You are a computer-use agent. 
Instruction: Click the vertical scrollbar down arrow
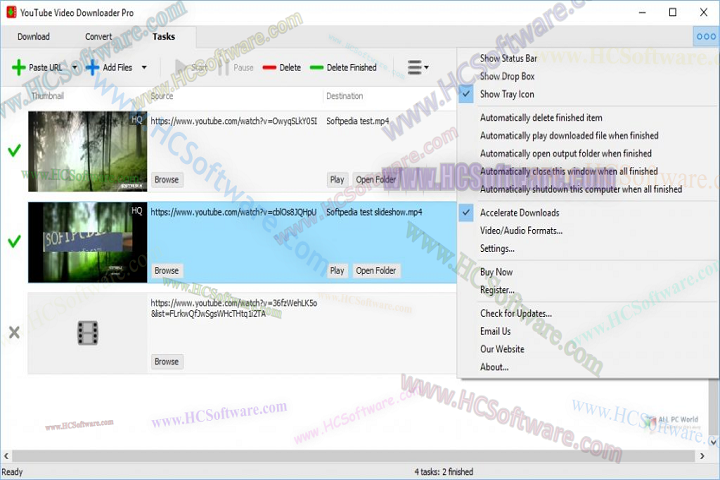(x=713, y=442)
